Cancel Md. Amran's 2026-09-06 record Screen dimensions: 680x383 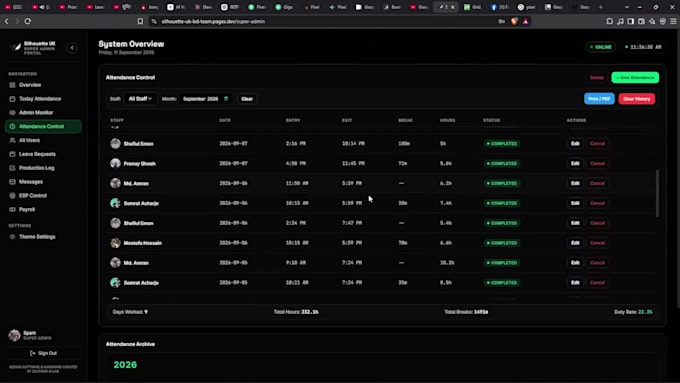pos(597,183)
